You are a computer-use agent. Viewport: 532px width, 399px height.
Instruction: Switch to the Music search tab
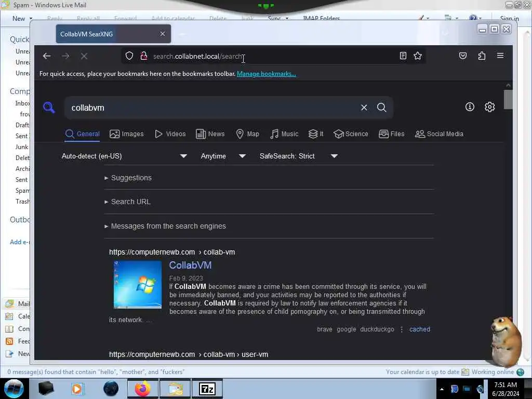click(x=284, y=134)
